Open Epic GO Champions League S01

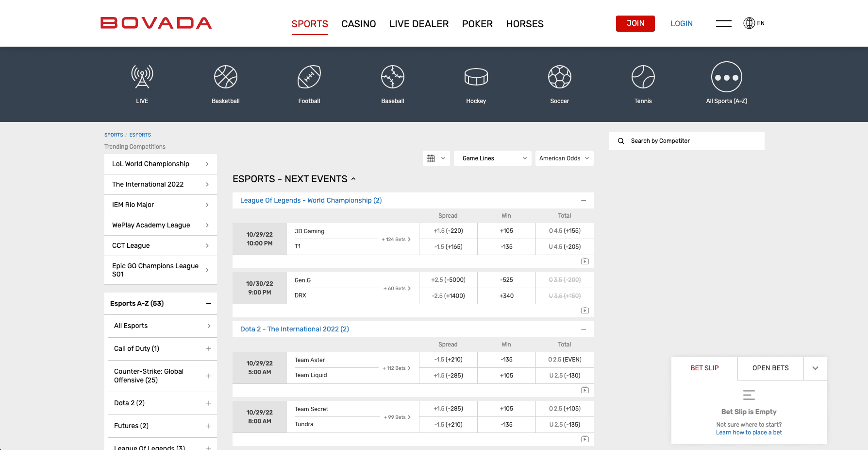point(161,270)
